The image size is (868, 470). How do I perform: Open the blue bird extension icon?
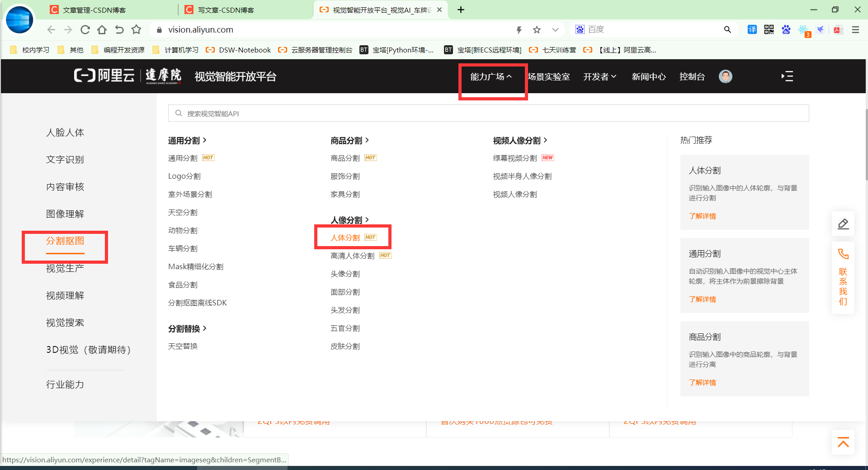pos(821,30)
